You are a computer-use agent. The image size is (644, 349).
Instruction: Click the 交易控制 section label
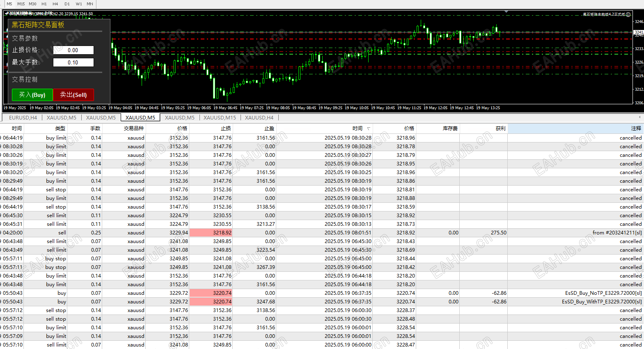coord(25,79)
